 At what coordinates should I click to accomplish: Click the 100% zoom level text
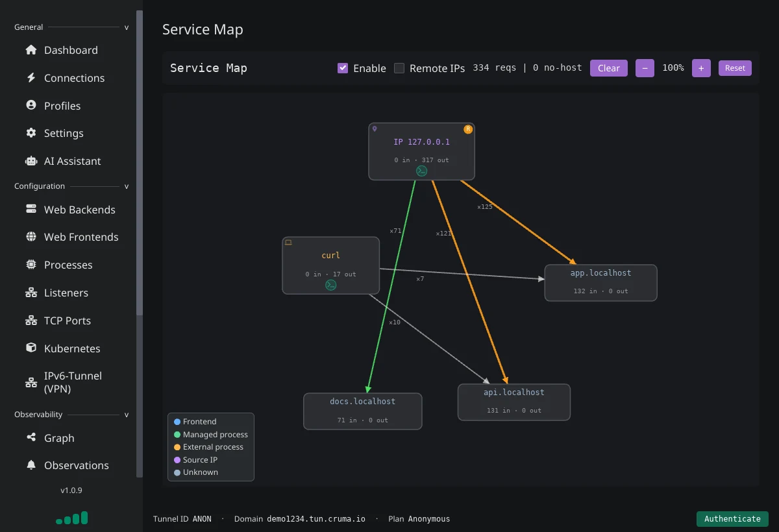click(673, 68)
